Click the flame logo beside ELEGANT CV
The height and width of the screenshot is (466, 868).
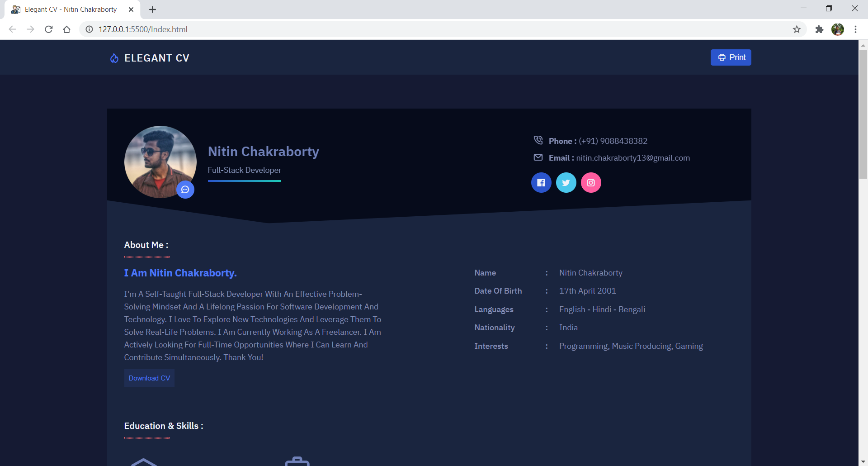point(114,58)
